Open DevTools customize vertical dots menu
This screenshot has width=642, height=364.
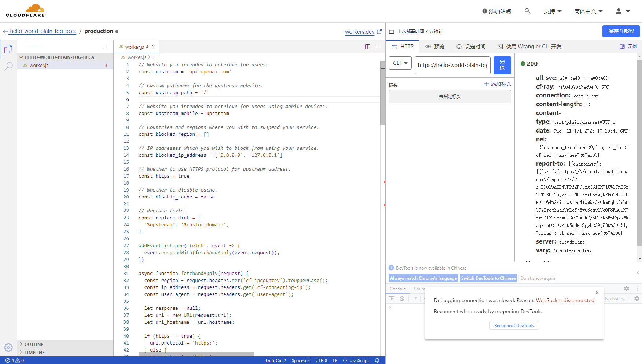(x=637, y=289)
